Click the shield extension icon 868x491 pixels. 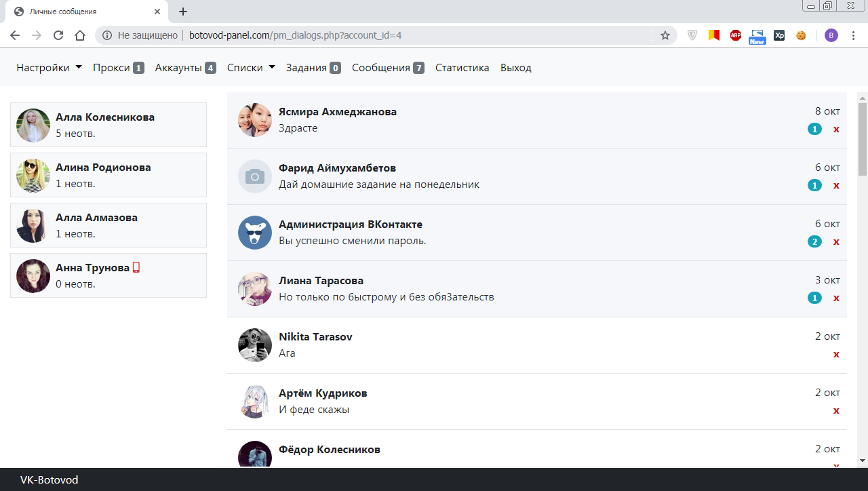point(692,35)
